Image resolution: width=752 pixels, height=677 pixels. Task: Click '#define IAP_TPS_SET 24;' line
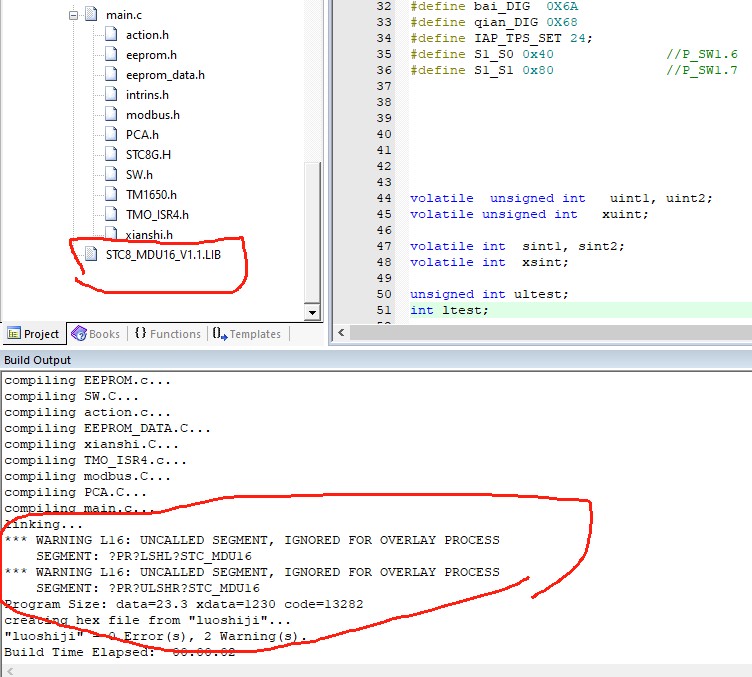502,38
